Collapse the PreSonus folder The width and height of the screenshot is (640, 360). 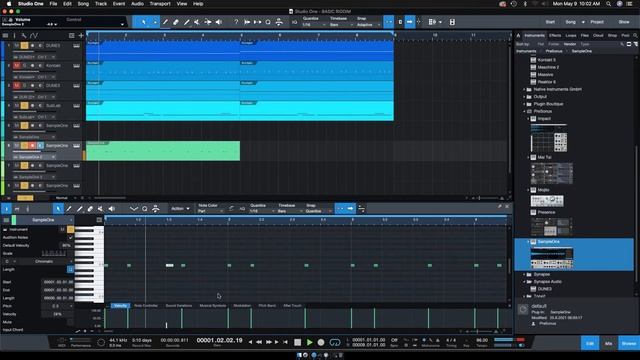coord(524,111)
